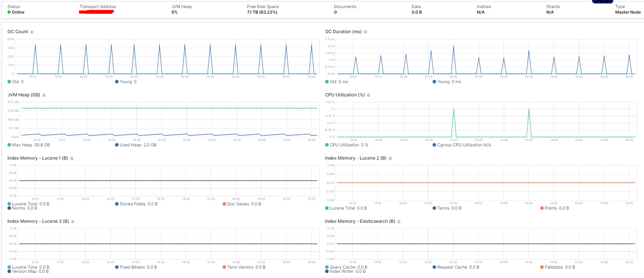Image resolution: width=644 pixels, height=278 pixels.
Task: Toggle the Old series in GC Count legend
Action: click(16, 82)
